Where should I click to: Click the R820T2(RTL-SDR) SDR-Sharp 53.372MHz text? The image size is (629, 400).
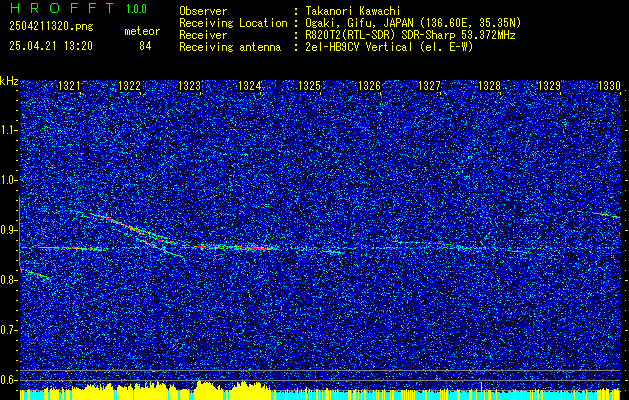tap(410, 35)
